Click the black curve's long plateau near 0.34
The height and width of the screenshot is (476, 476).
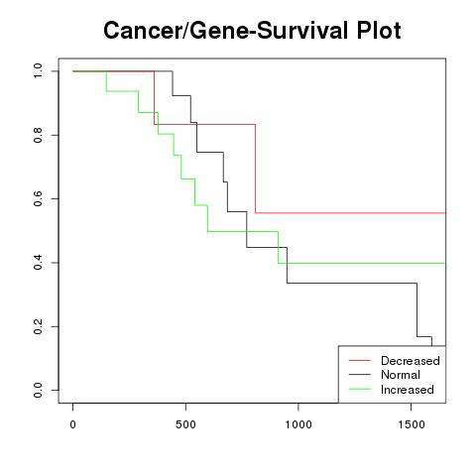point(352,283)
